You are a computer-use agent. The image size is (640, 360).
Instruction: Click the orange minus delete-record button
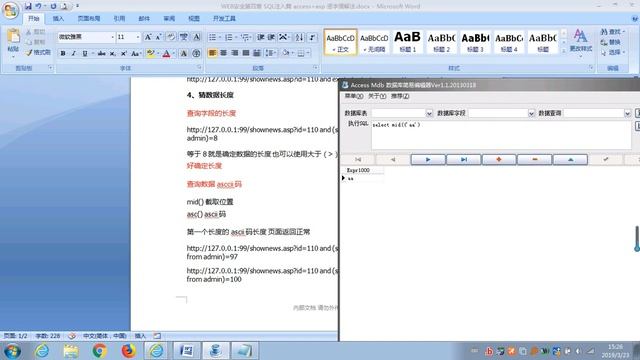click(x=534, y=160)
